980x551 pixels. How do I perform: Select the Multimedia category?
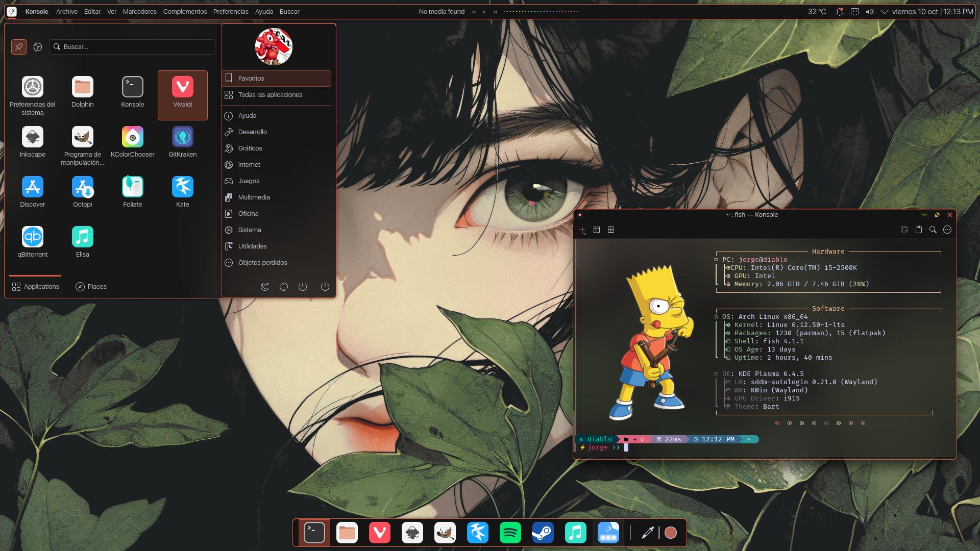click(x=254, y=197)
